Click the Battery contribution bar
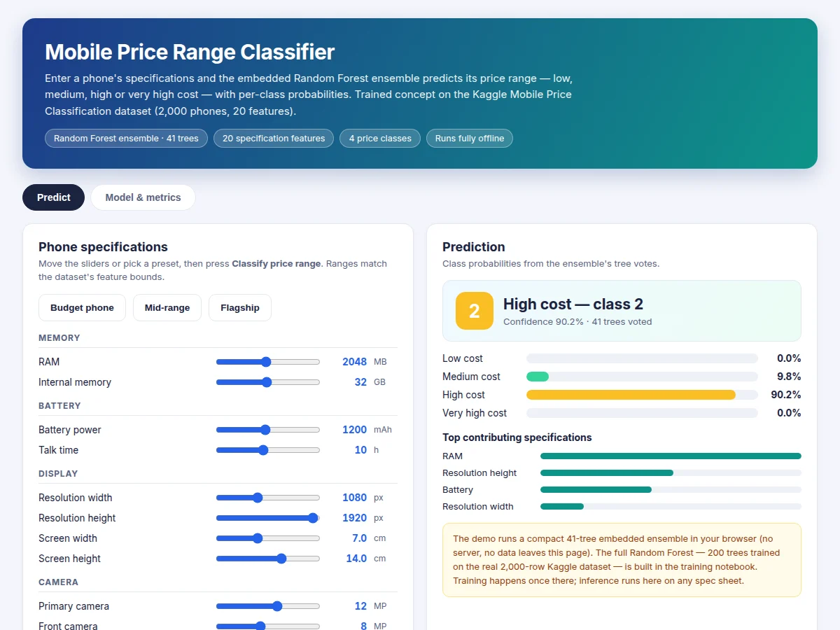 (671, 490)
